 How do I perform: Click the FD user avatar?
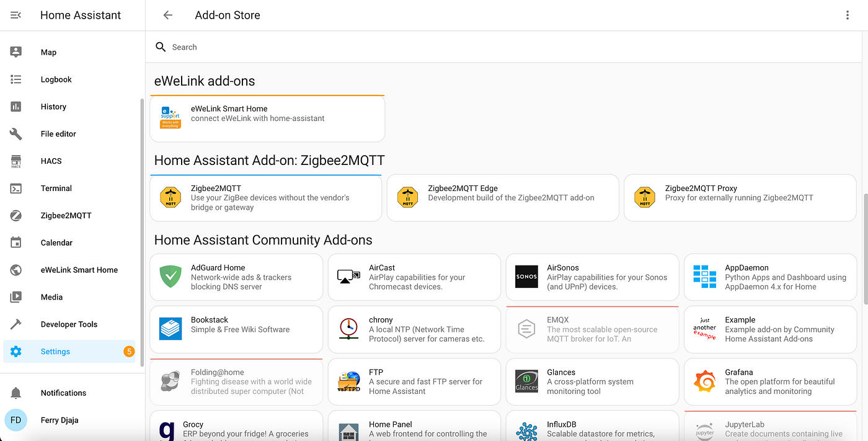click(16, 420)
